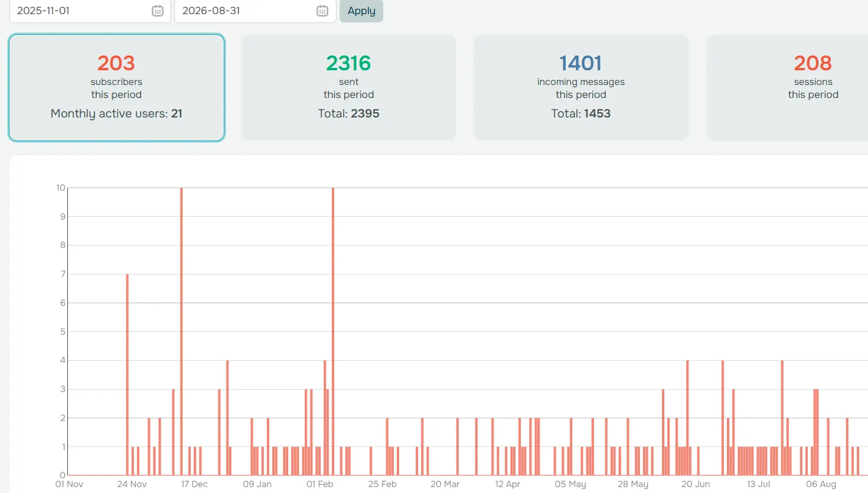Click the '25 Feb' axis label
868x493 pixels.
point(382,484)
